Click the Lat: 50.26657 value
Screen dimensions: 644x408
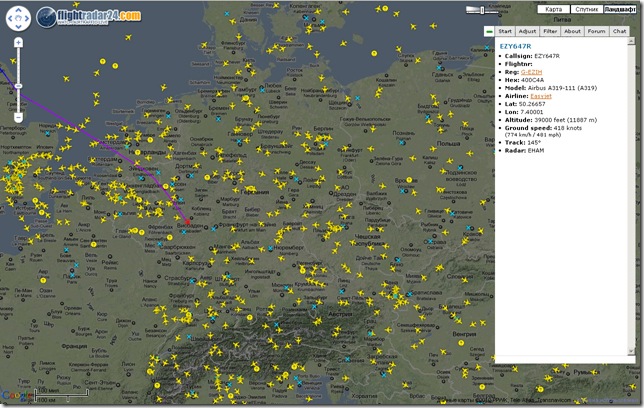[532, 104]
